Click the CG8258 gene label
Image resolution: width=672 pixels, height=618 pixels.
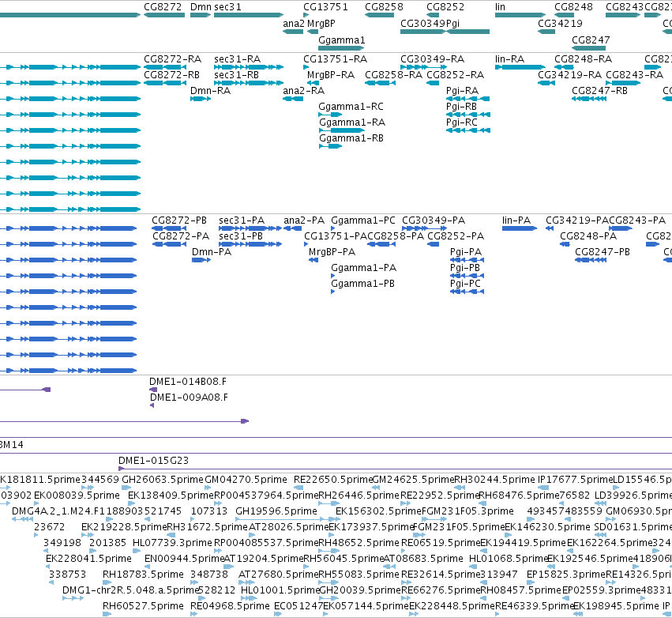tap(384, 7)
